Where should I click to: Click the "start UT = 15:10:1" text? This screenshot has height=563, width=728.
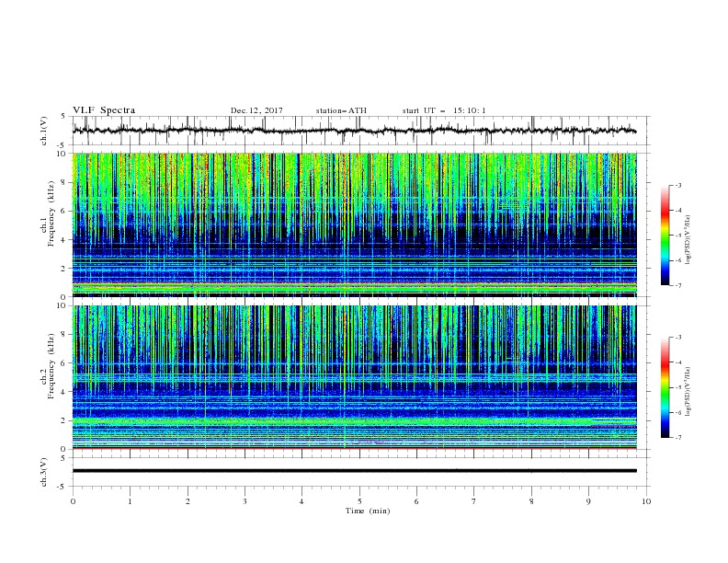(444, 110)
